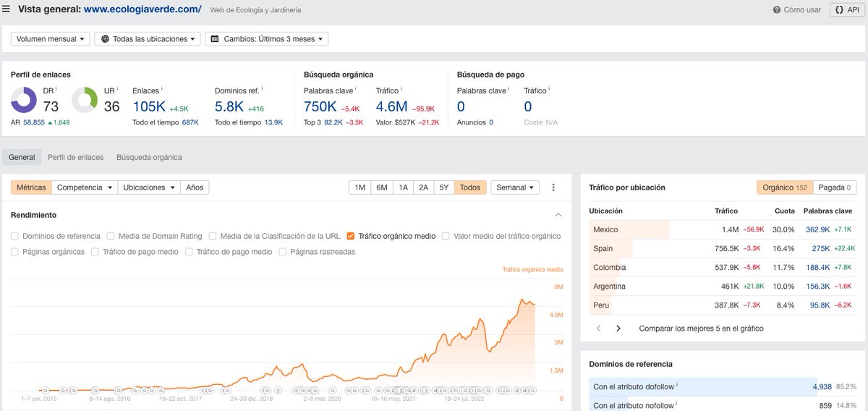Open the API button
The width and height of the screenshot is (868, 411).
[x=846, y=10]
